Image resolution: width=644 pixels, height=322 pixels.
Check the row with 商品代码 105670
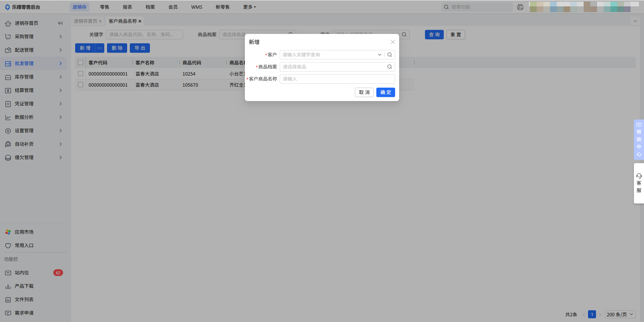coord(80,85)
